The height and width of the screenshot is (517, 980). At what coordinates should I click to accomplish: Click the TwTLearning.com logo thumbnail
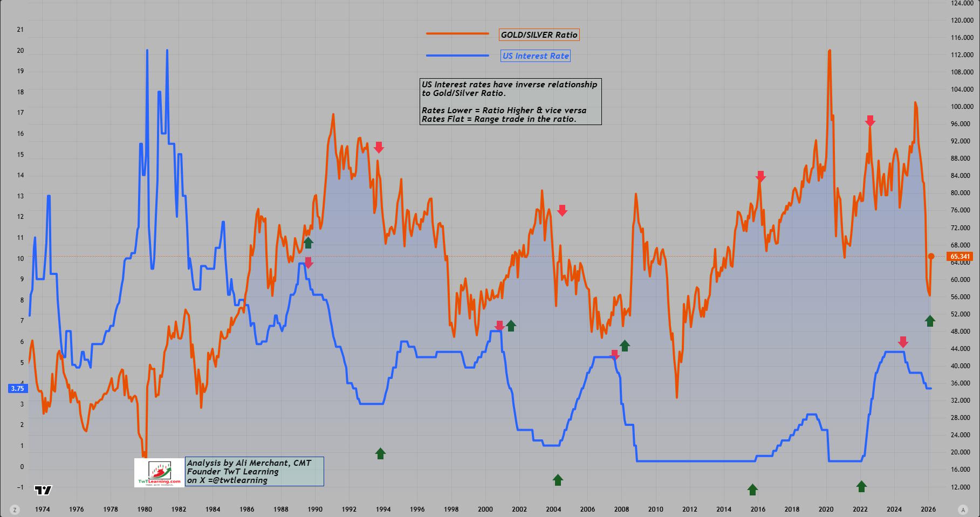159,473
